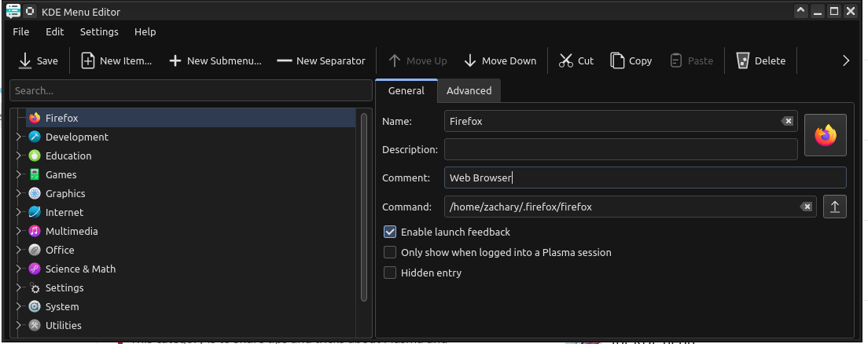Click the KDE Menu Editor app icon
Screen dimensions: 868x344
(x=13, y=11)
